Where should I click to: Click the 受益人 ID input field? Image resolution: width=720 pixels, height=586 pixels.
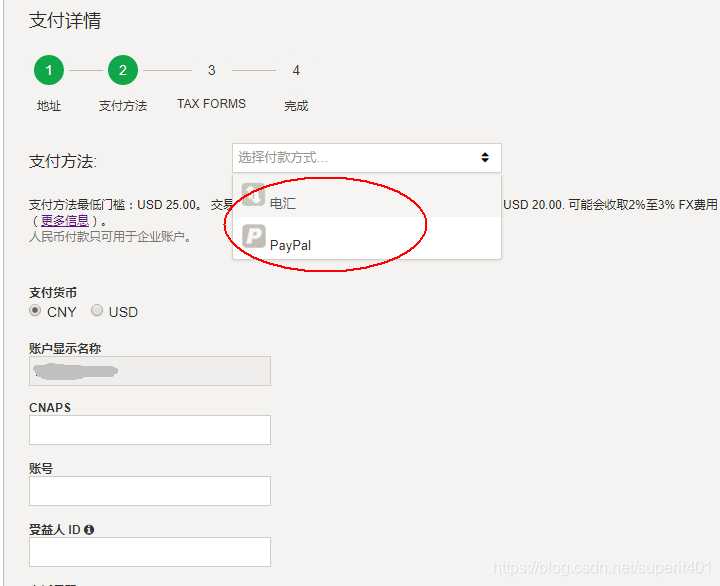150,552
